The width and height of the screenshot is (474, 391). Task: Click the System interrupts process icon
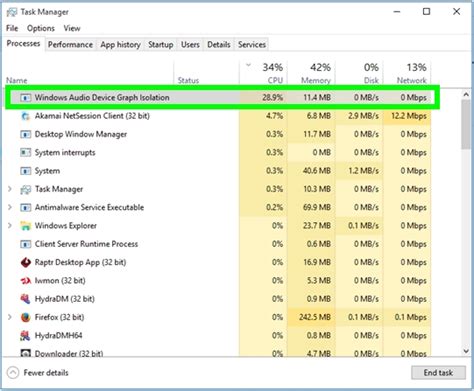click(25, 153)
